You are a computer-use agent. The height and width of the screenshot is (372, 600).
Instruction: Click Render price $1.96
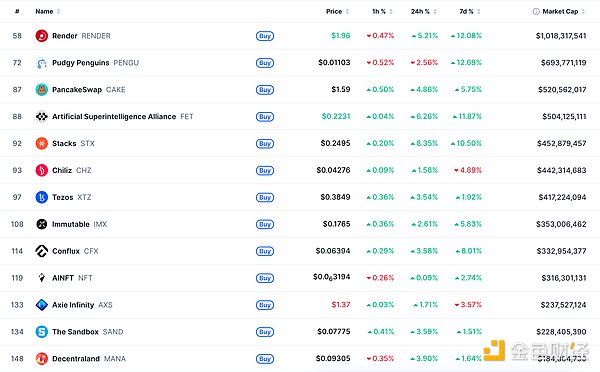[x=341, y=36]
